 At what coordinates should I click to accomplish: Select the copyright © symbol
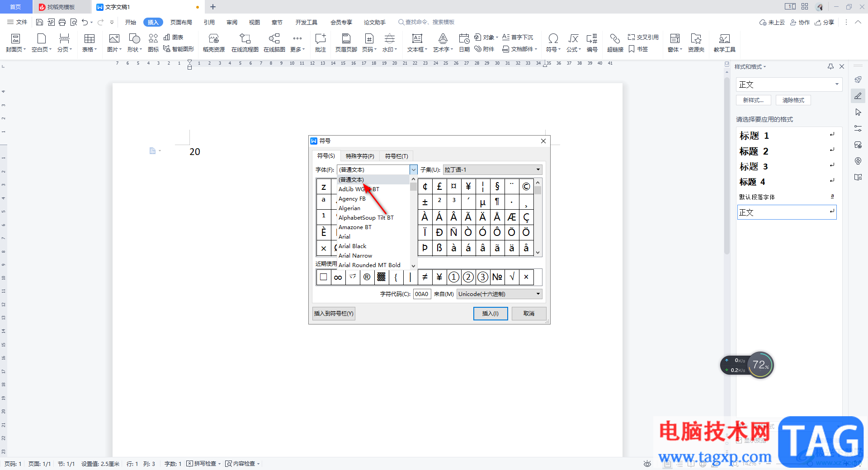click(x=526, y=186)
